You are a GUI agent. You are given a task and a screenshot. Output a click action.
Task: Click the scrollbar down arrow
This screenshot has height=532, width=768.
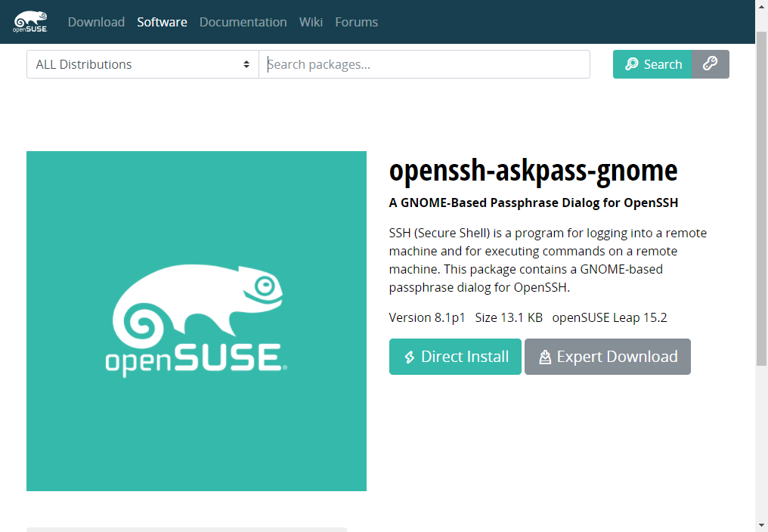tap(761, 527)
